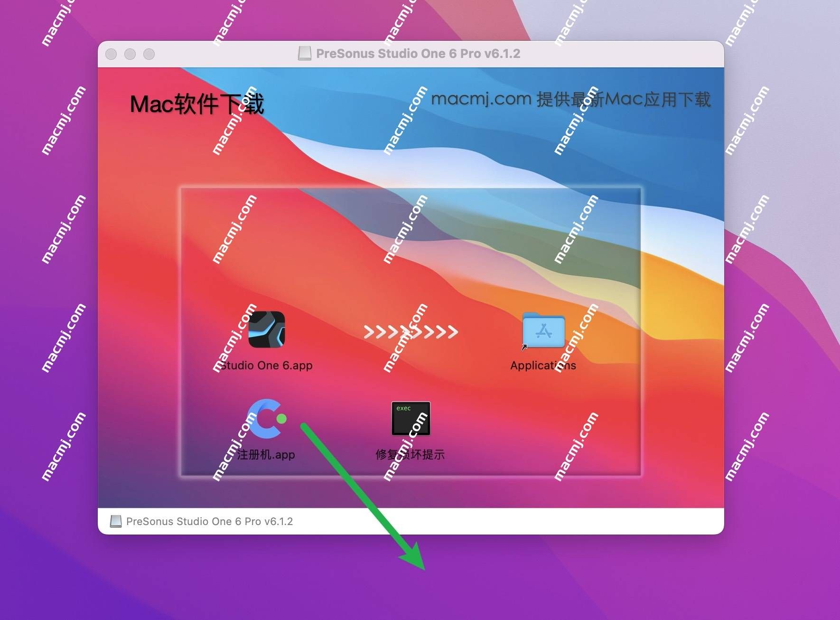840x620 pixels.
Task: Click the '注册机.app' file label
Action: (x=266, y=455)
